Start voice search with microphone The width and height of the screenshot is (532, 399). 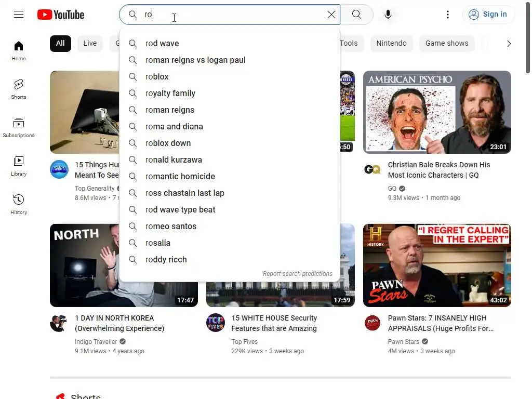pyautogui.click(x=388, y=14)
